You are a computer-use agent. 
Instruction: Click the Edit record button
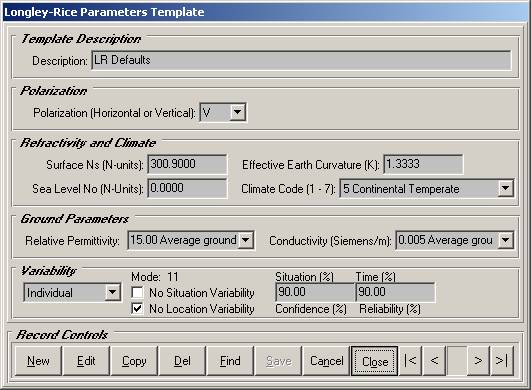86,361
